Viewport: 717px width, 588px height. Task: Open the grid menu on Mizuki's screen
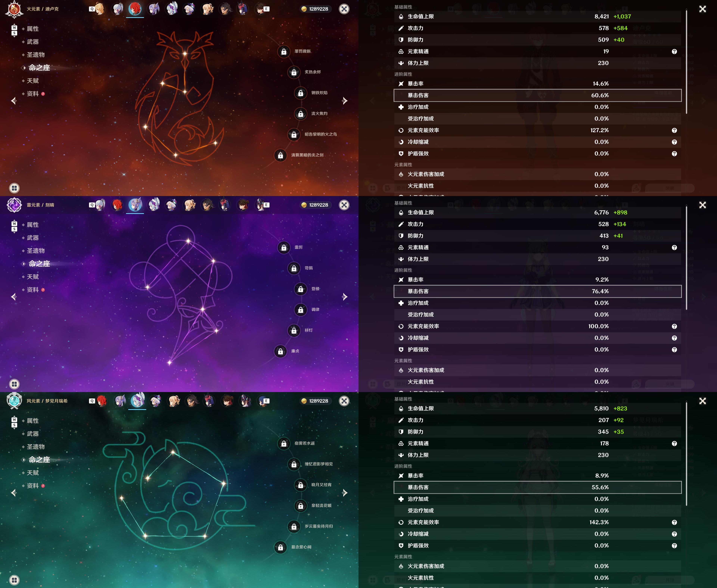(x=14, y=580)
